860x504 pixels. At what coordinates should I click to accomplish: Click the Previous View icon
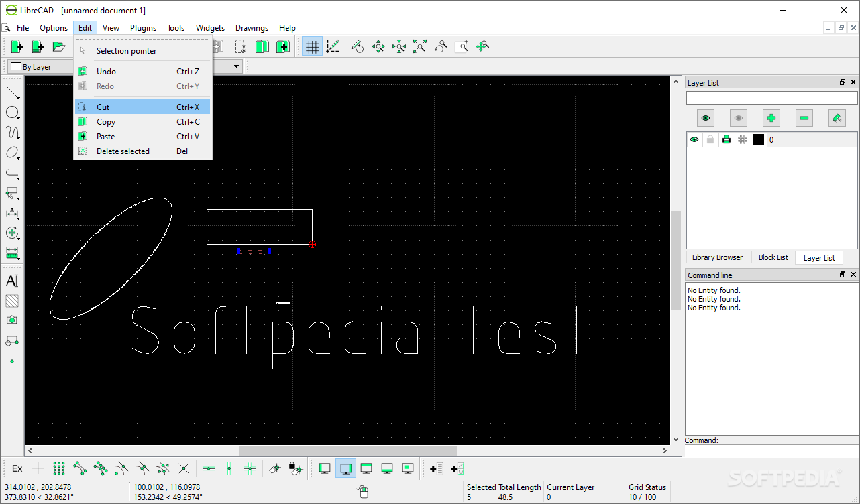tap(441, 46)
